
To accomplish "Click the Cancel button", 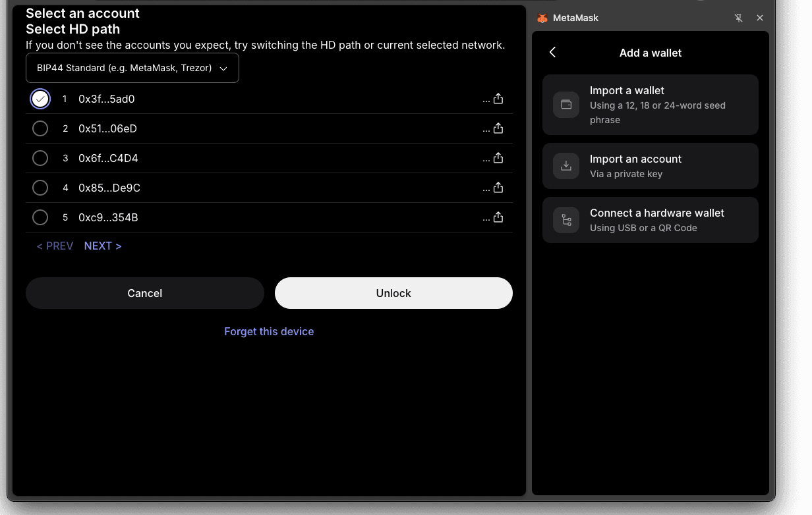I will tap(145, 293).
